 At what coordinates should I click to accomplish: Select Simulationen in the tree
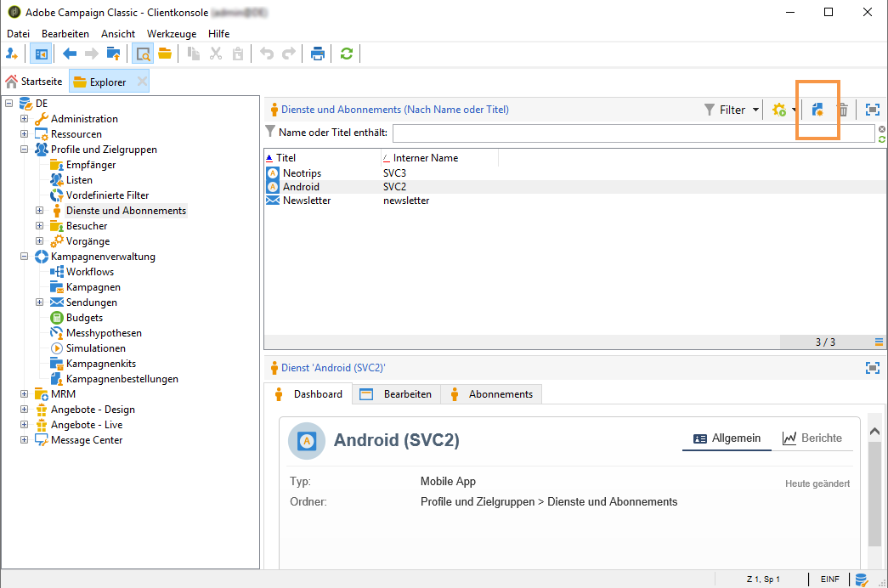(x=96, y=348)
